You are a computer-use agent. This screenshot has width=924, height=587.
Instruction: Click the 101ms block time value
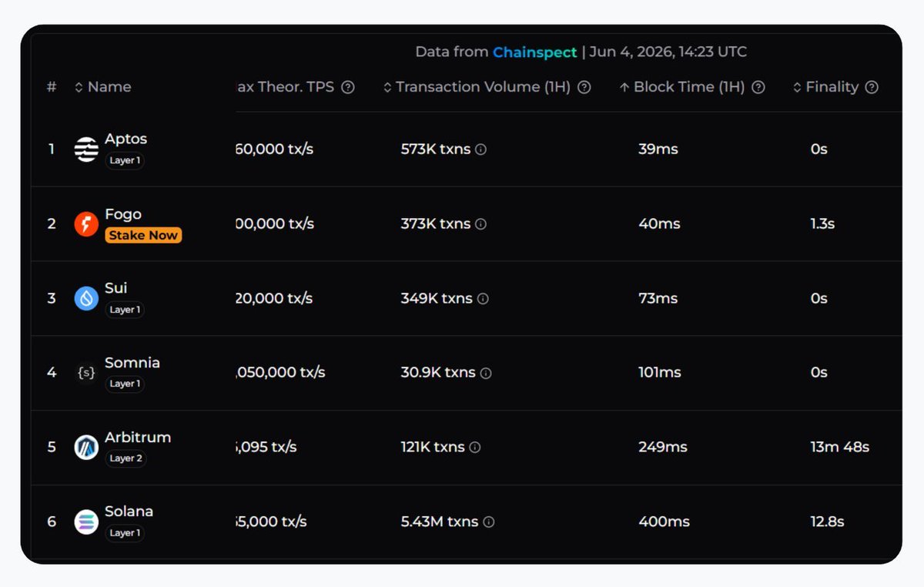tap(660, 372)
